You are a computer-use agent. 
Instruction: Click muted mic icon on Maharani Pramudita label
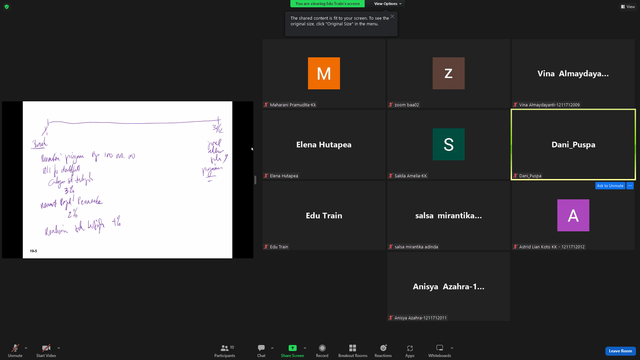(266, 105)
